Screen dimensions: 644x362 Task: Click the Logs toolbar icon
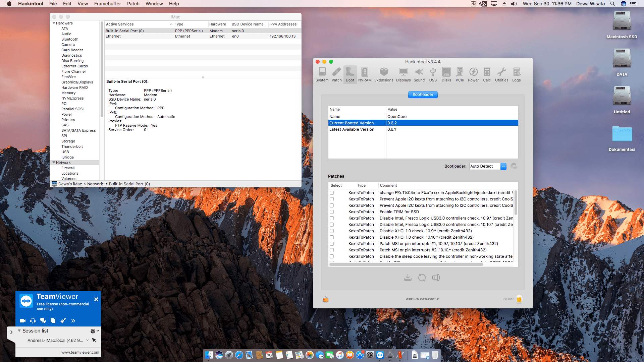(x=516, y=74)
